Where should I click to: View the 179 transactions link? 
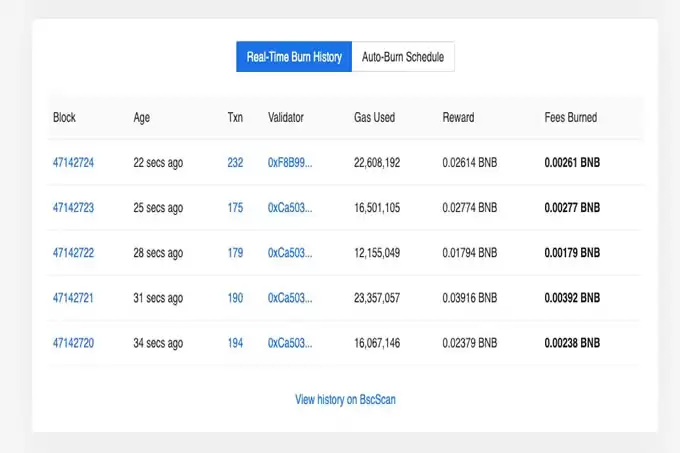coord(235,253)
